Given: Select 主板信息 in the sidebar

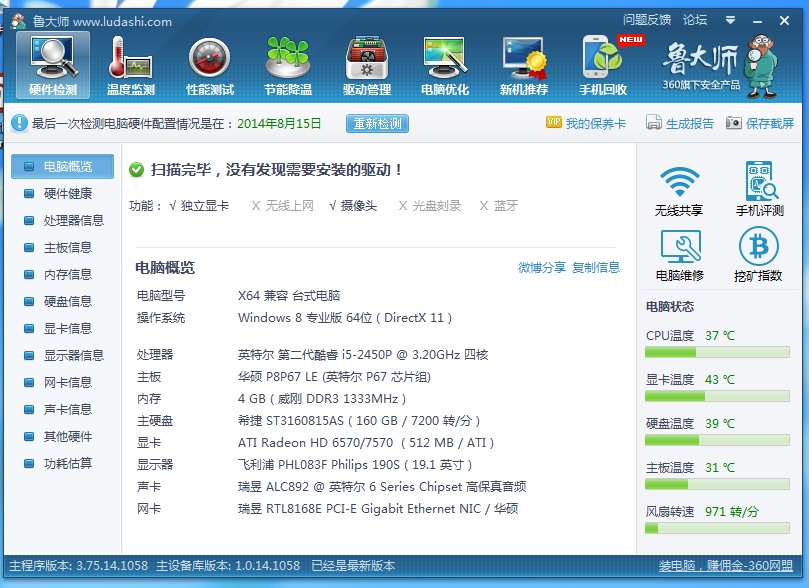Looking at the screenshot, I should pyautogui.click(x=62, y=248).
